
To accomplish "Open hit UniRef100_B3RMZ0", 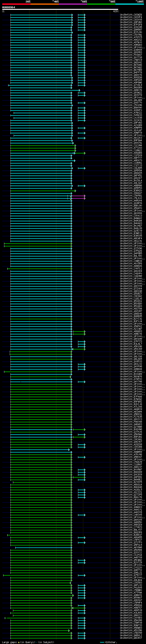I will [x=131, y=191].
